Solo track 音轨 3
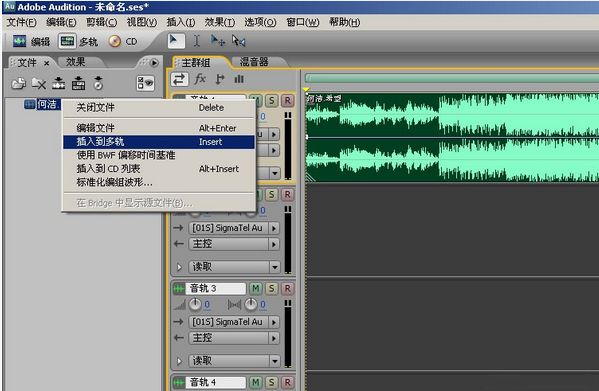The height and width of the screenshot is (391, 599). 271,288
